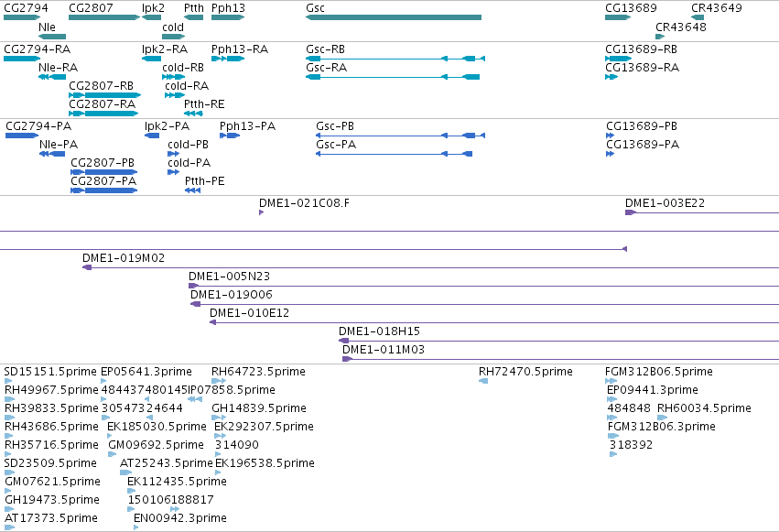Select the CR43648 gene glyph
Image resolution: width=779 pixels, height=532 pixels.
tap(660, 37)
